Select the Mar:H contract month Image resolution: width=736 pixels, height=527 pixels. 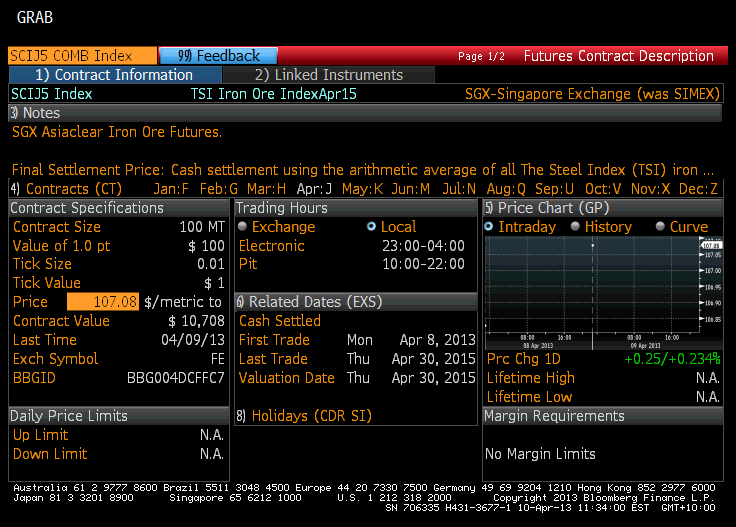(266, 189)
